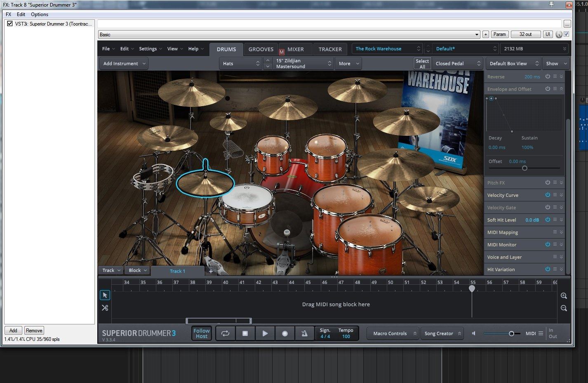The image size is (588, 383).
Task: Click the Record button
Action: point(285,333)
